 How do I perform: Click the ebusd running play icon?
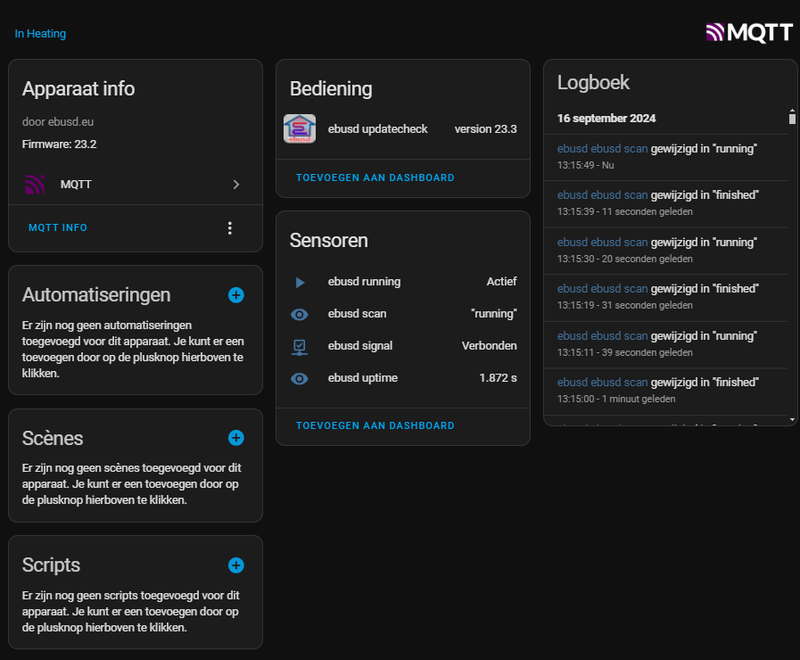point(300,282)
